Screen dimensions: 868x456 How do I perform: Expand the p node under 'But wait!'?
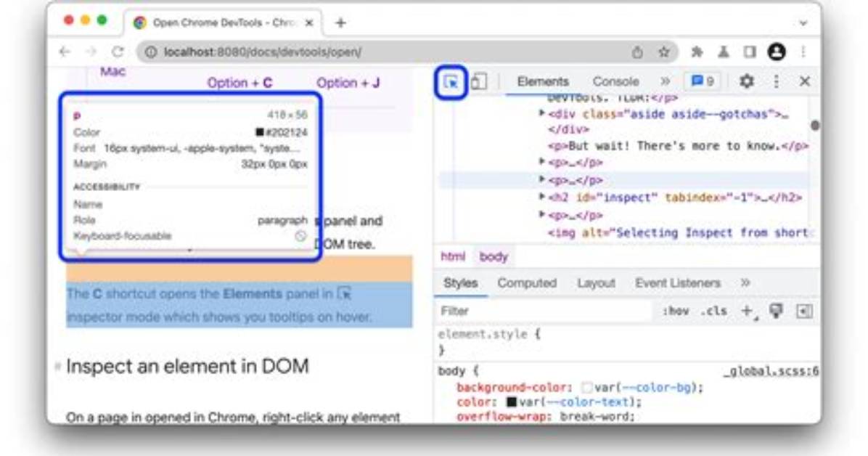542,162
